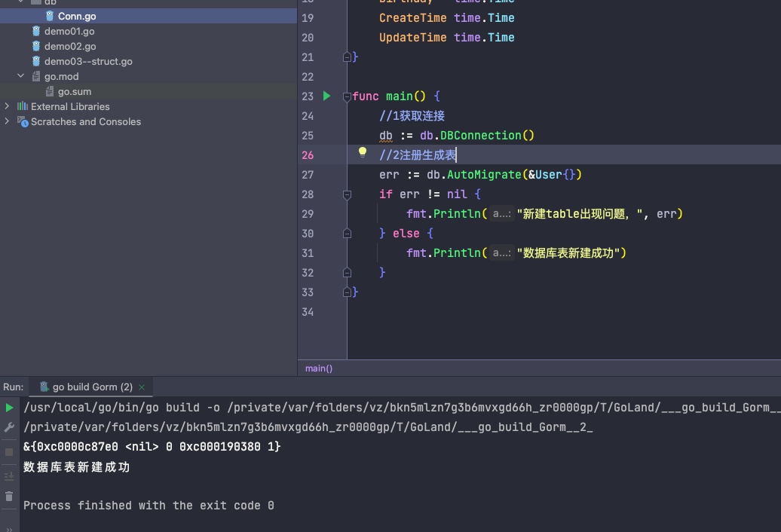This screenshot has width=781, height=532.
Task: Fold the if block at line 28
Action: click(x=348, y=194)
